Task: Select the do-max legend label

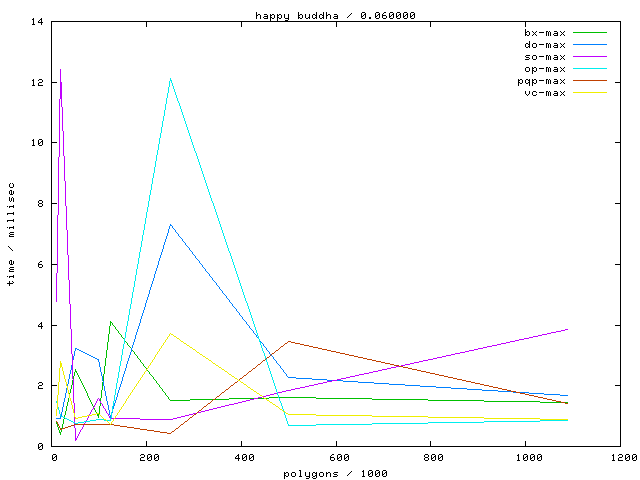Action: (545, 45)
